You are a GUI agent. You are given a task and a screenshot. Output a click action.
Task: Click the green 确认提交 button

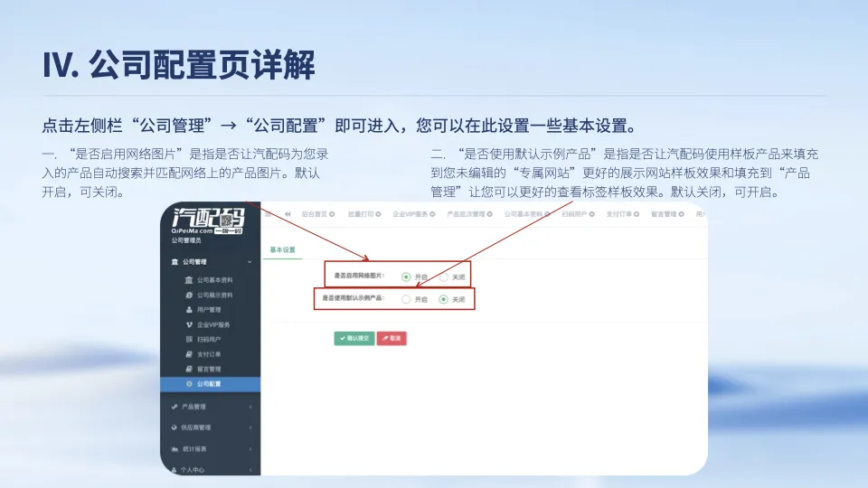(354, 338)
